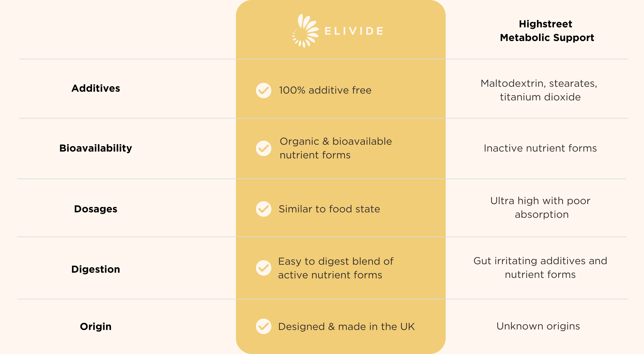Select the Origin row label

point(96,326)
